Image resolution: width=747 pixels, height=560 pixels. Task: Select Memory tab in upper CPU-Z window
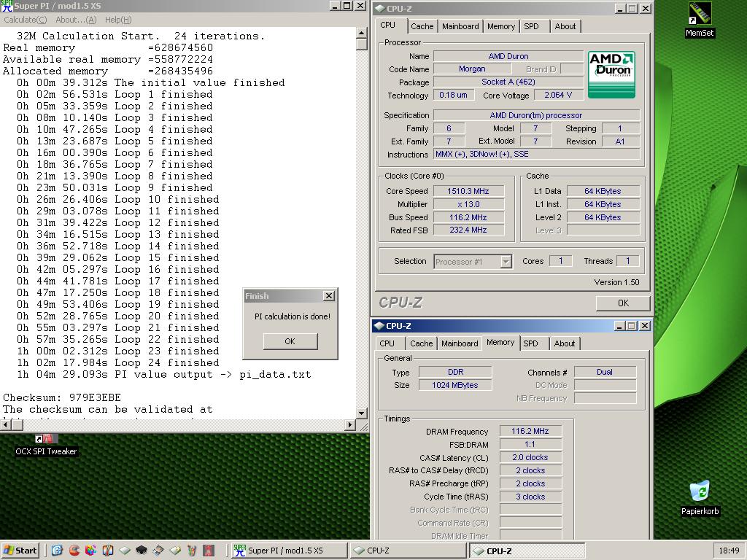click(501, 26)
